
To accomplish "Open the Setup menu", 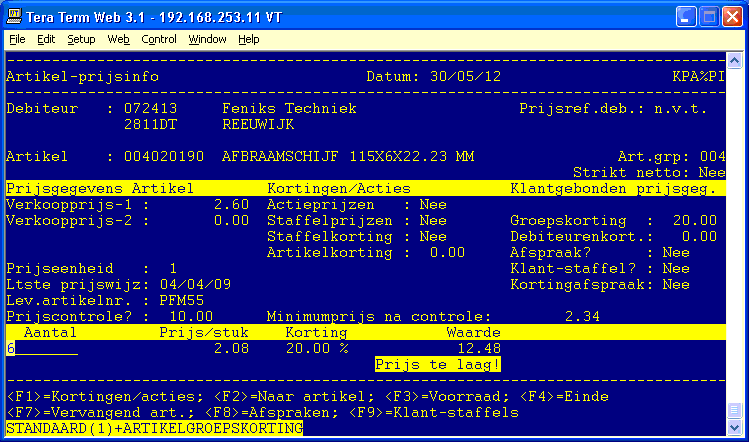I will pos(81,39).
